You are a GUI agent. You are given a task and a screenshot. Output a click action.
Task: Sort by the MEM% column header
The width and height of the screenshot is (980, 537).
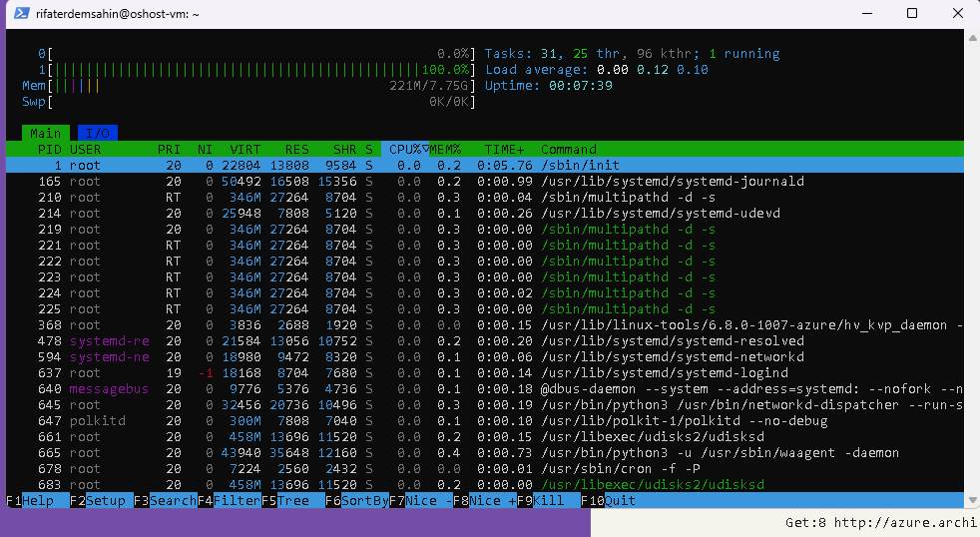pos(445,150)
